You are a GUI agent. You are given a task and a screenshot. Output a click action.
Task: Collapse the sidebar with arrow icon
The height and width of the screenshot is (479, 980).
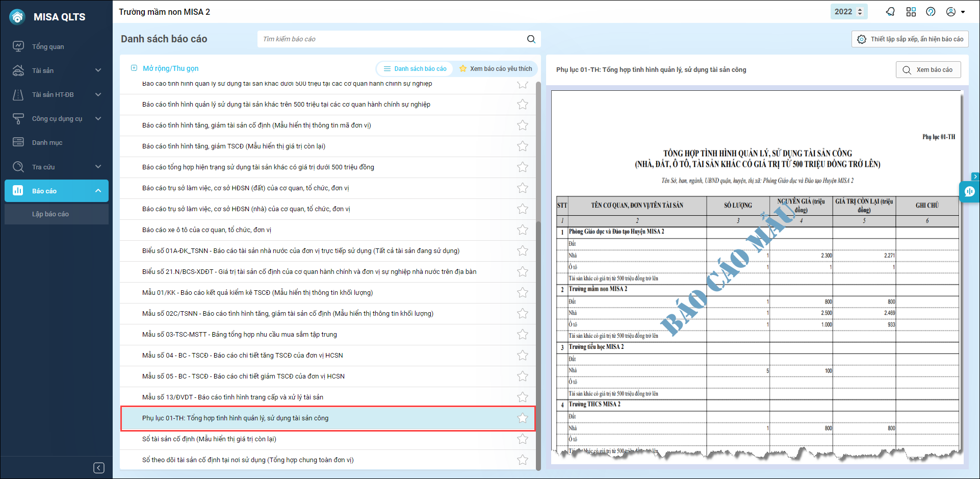pyautogui.click(x=99, y=468)
